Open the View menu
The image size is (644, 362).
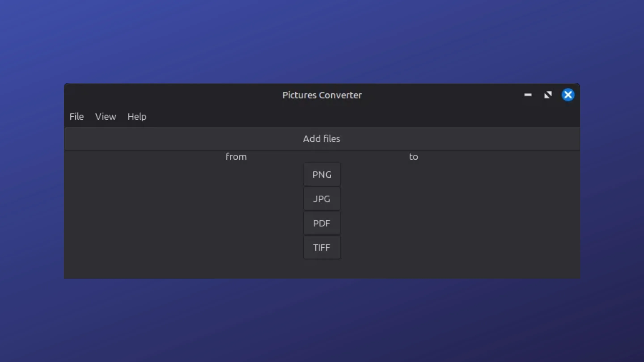click(106, 116)
